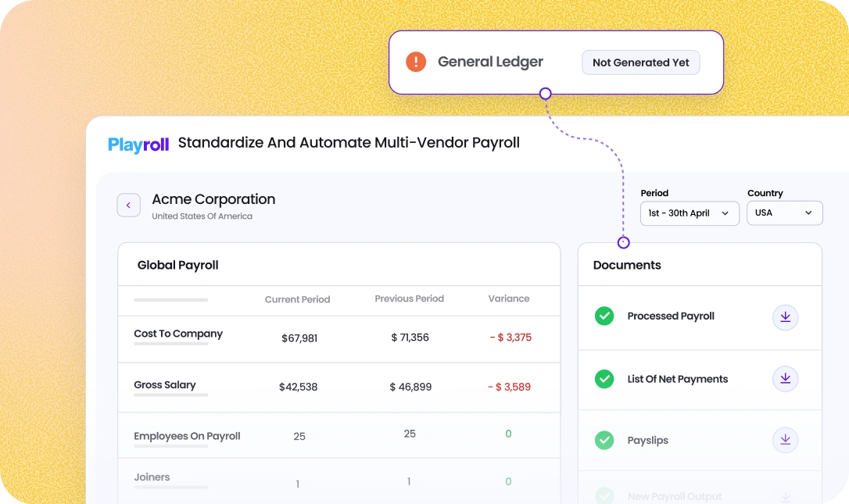Click green checkmark beside Payslips
Screen dimensions: 849x504
point(604,440)
